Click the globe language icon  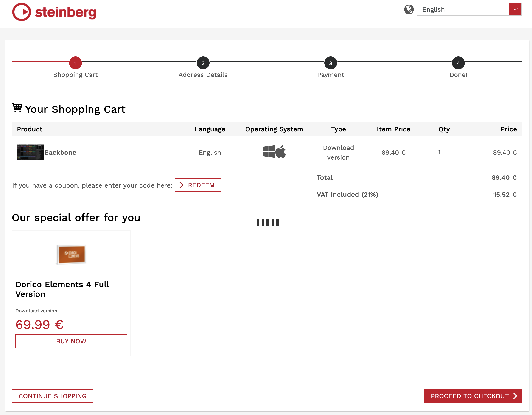click(409, 9)
